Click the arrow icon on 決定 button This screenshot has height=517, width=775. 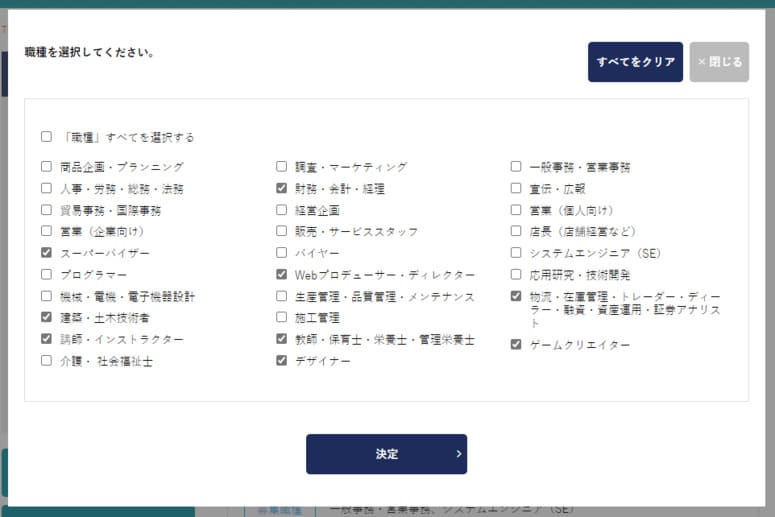[459, 454]
